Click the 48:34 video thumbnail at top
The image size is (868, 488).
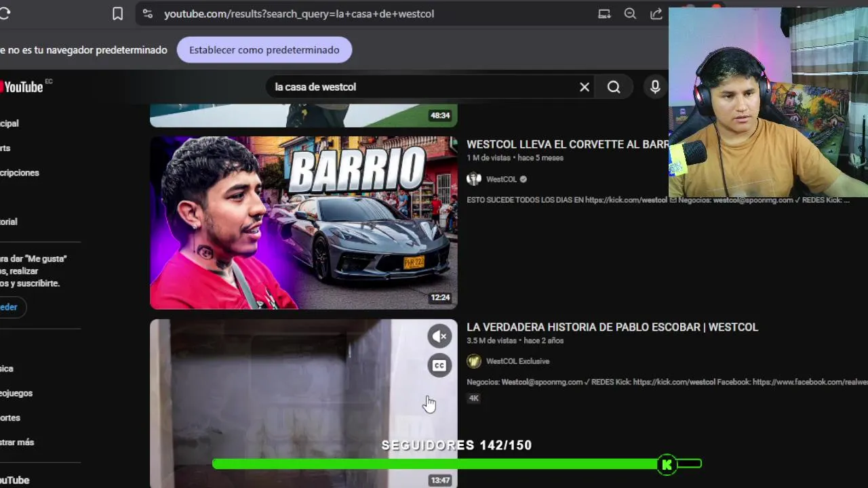click(304, 115)
